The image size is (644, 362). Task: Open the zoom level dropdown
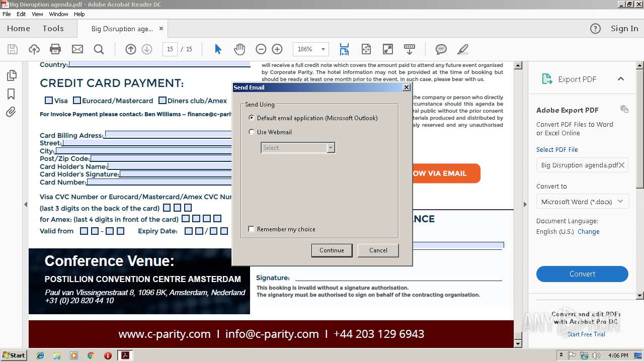click(x=323, y=49)
